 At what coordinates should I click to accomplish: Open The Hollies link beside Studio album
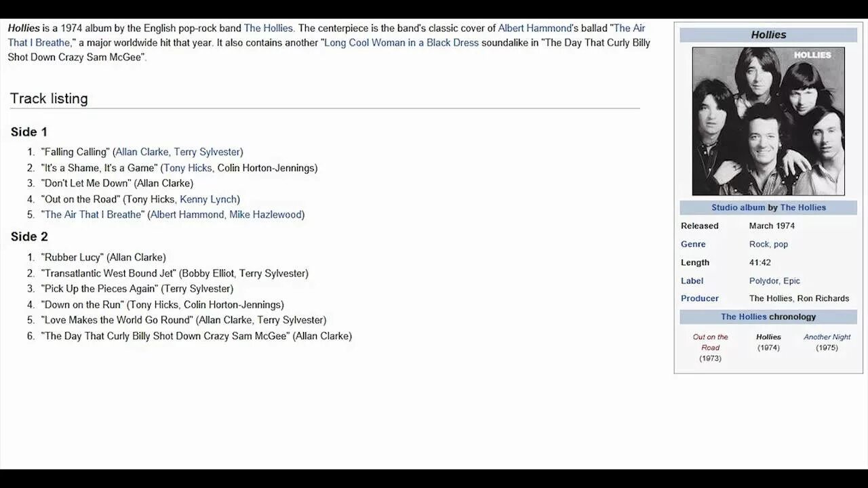point(803,207)
